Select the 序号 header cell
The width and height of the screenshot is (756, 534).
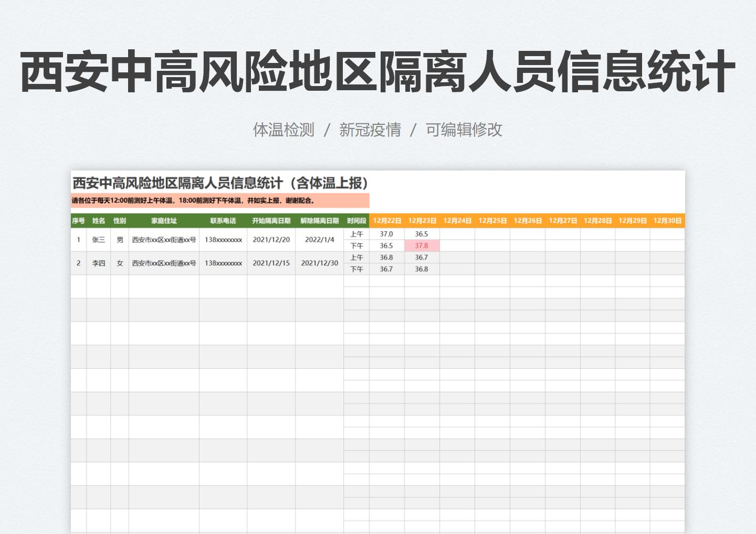coord(78,220)
